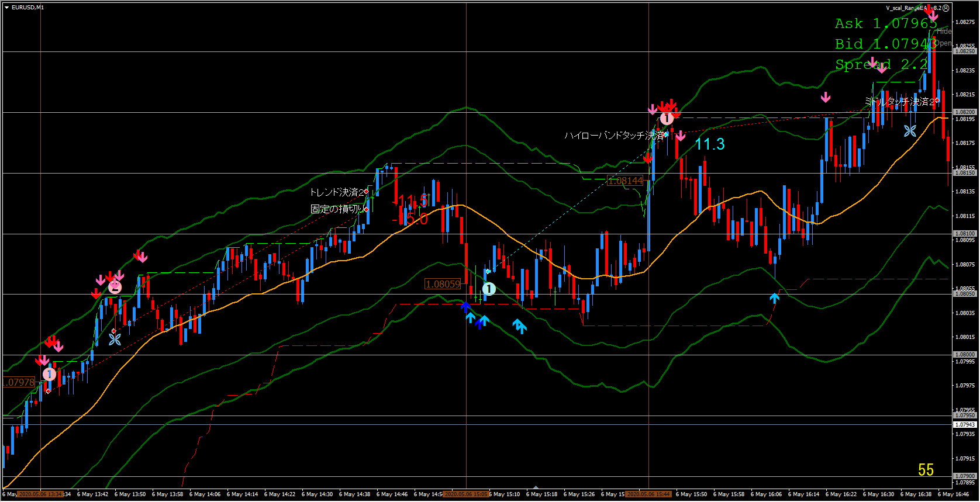
Task: Click the 6 May 16:06 time label
Action: (x=766, y=494)
